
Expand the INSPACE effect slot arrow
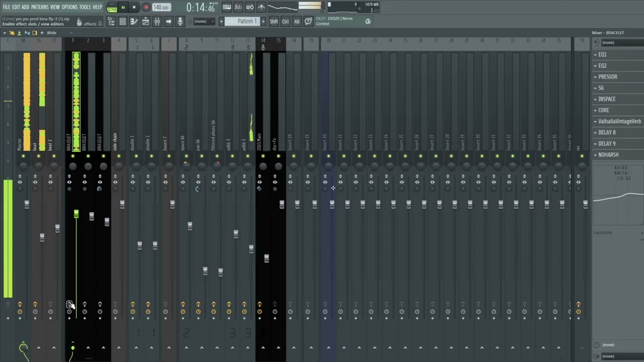[596, 99]
